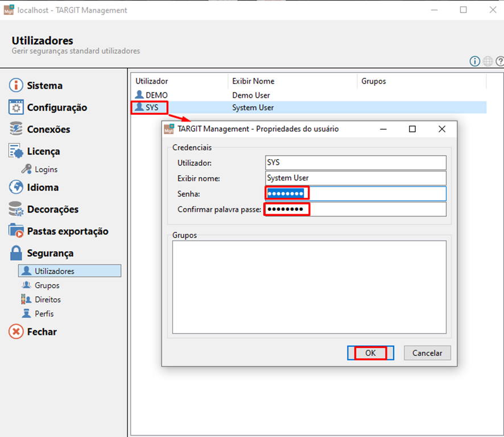Open the Perfis security item
Screen dimensions: 504x437
(x=44, y=313)
